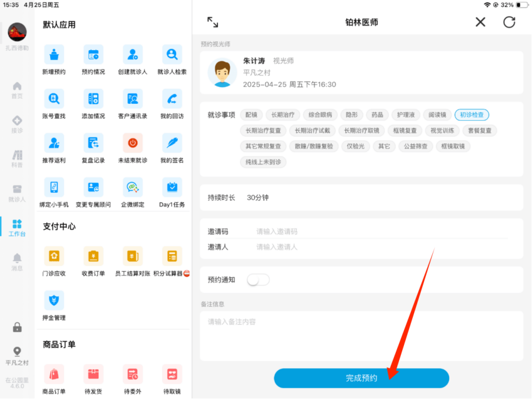Toggle the 预约通知 switch
The image size is (532, 399).
click(258, 280)
